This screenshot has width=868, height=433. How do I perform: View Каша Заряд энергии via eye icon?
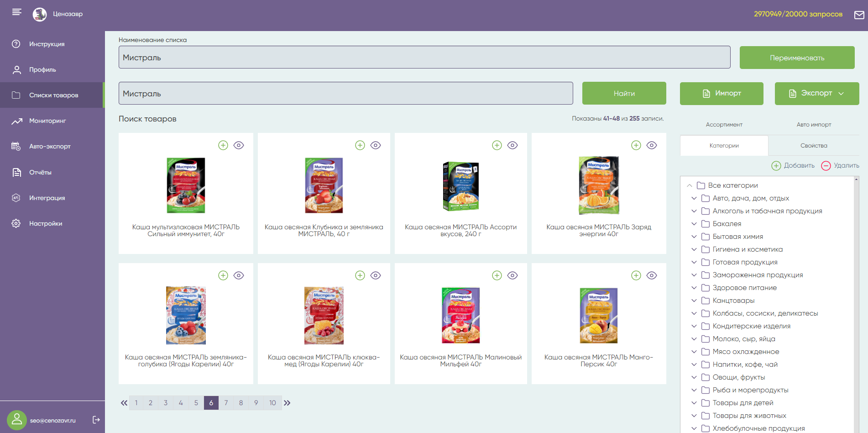[652, 145]
